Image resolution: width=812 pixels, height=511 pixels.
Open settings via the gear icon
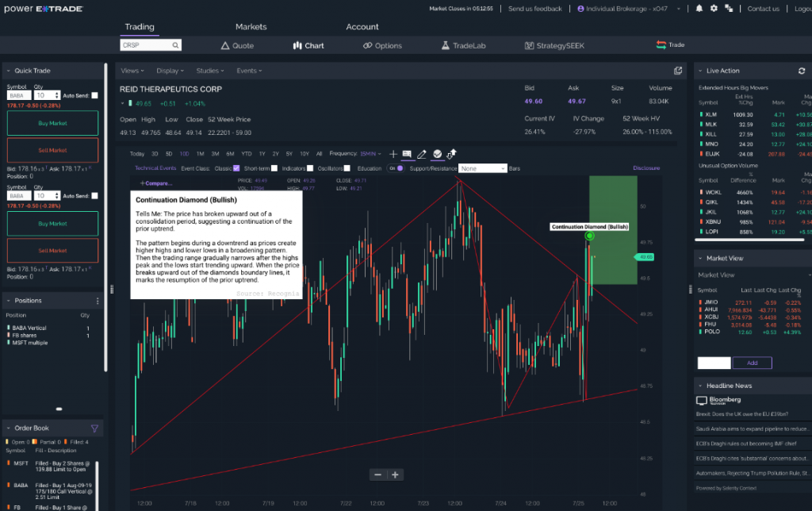[x=714, y=9]
